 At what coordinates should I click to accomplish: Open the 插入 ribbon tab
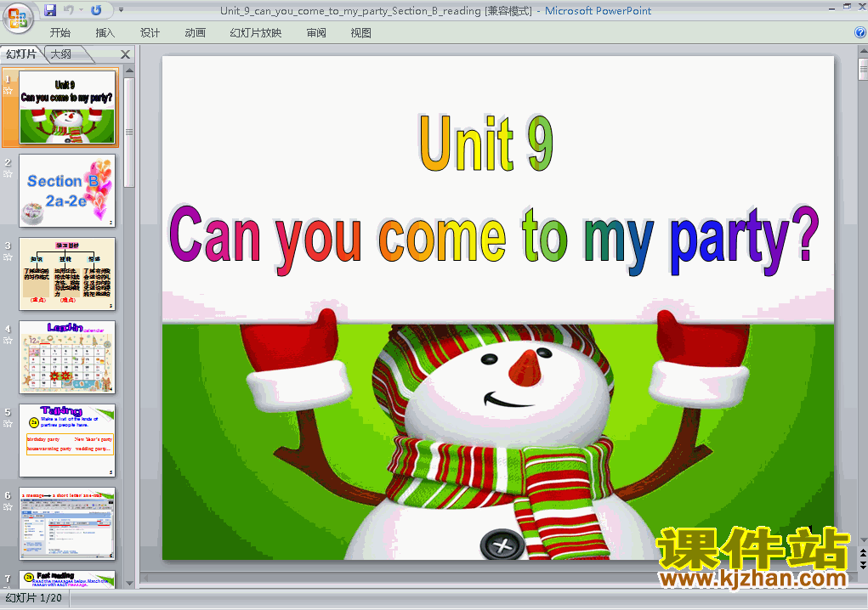[x=105, y=32]
